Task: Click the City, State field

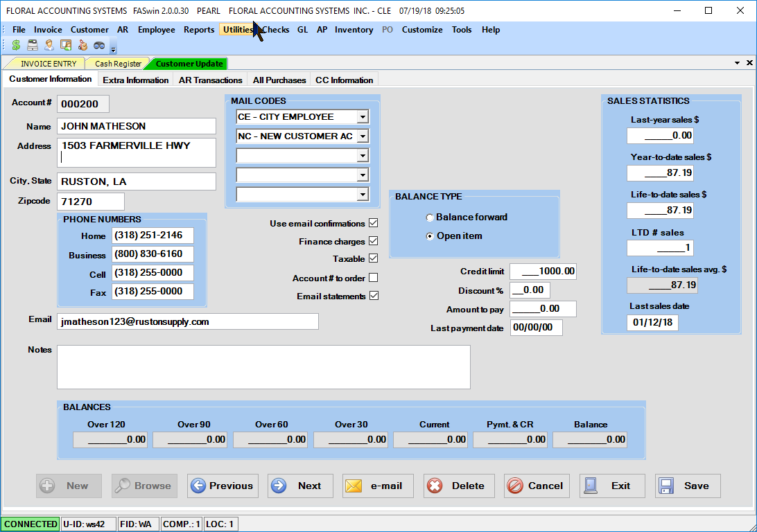Action: [136, 181]
